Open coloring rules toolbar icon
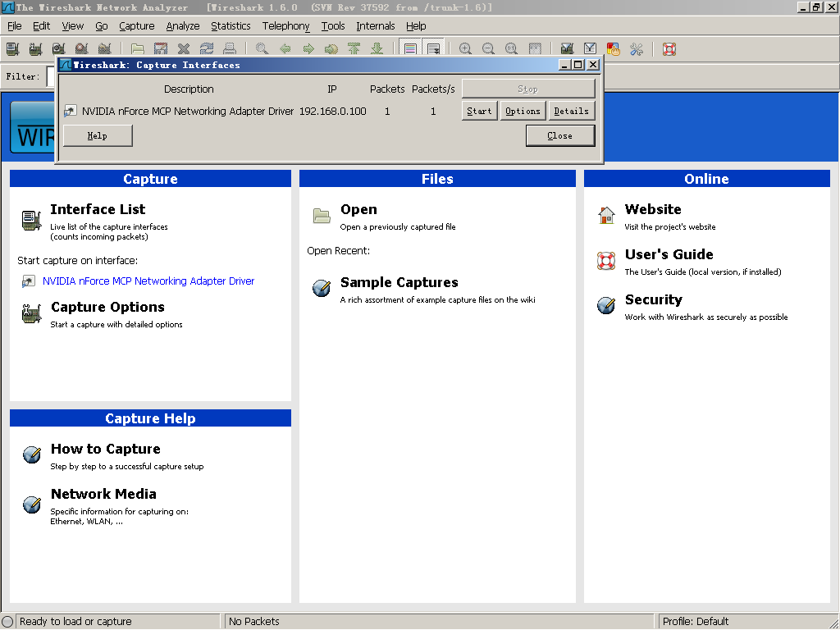Viewport: 840px width, 630px height. [614, 48]
